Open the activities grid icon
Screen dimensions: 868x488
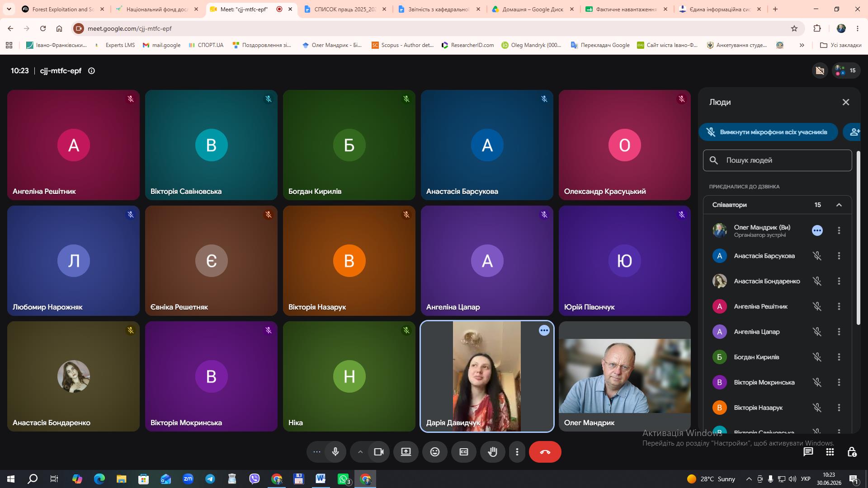830,452
